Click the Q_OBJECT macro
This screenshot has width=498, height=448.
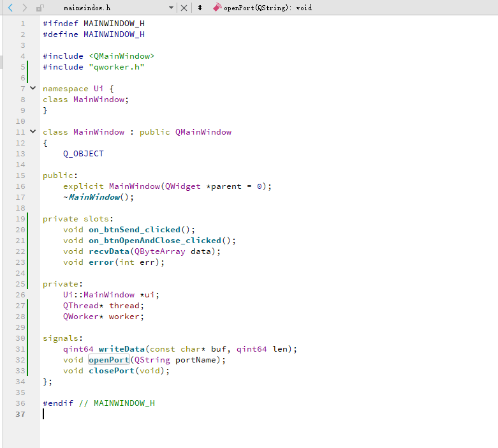(83, 154)
